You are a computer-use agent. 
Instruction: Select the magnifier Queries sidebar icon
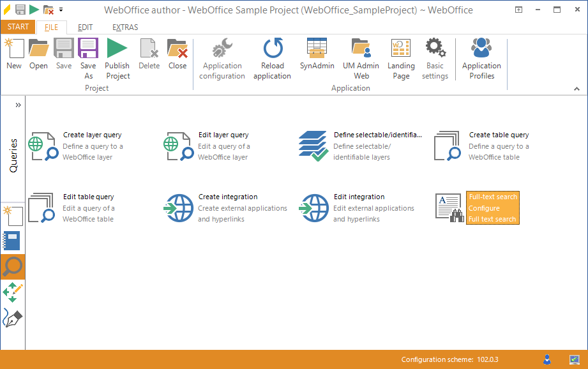point(12,266)
